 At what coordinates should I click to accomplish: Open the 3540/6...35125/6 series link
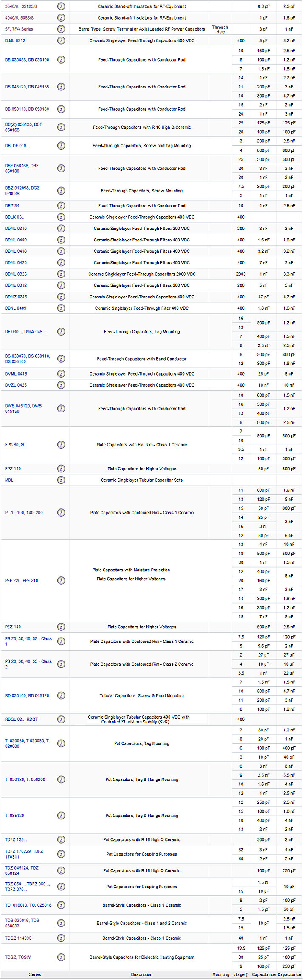coord(21,6)
